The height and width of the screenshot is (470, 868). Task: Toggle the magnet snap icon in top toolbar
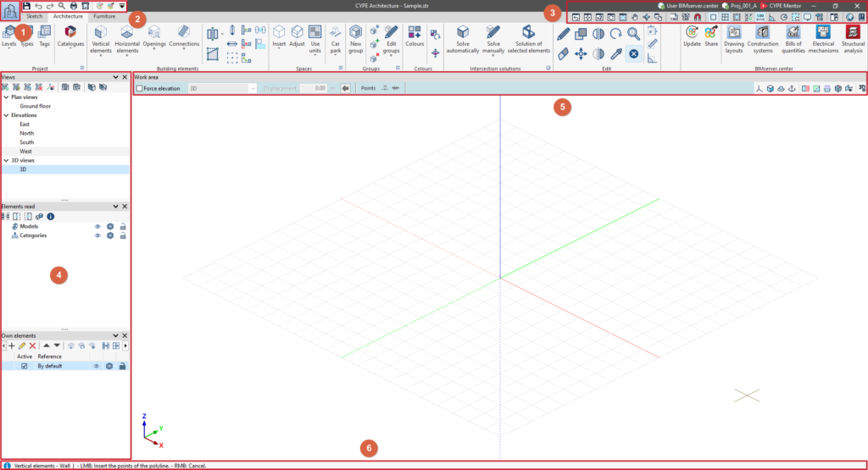coord(698,18)
